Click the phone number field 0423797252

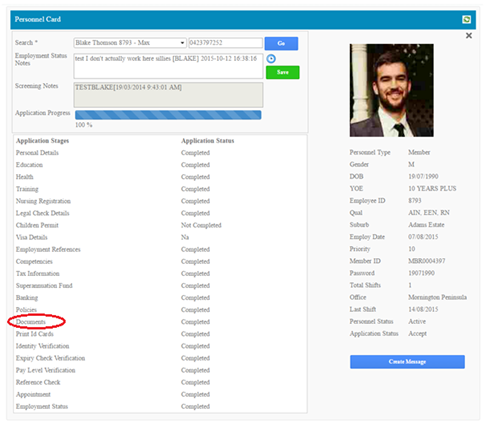point(225,43)
